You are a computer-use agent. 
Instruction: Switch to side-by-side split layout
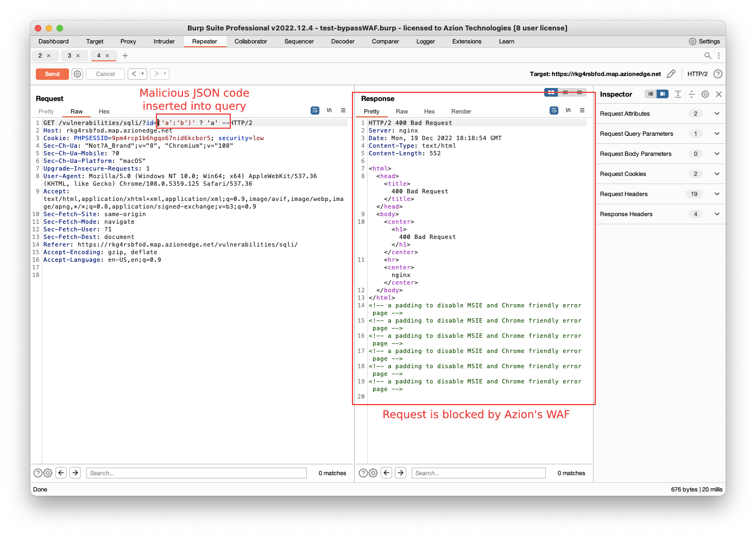551,92
